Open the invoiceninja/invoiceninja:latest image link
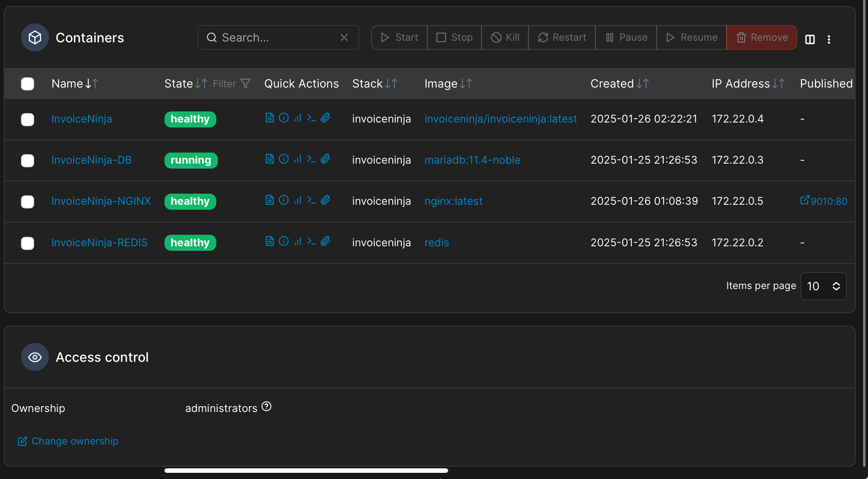868x479 pixels. coord(501,119)
